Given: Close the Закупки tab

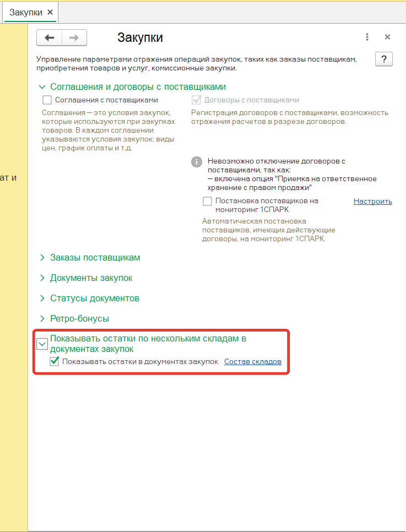Looking at the screenshot, I should (x=50, y=12).
